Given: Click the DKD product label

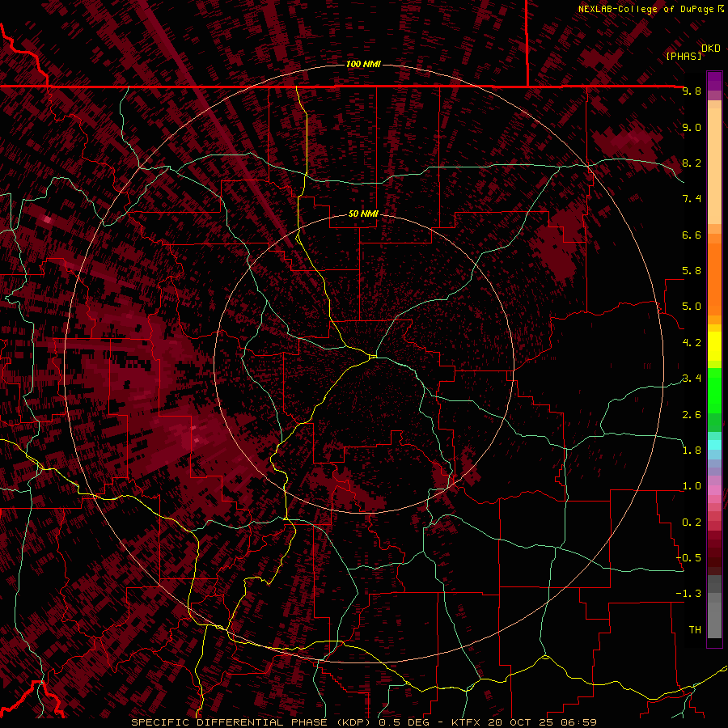Looking at the screenshot, I should click(x=710, y=49).
